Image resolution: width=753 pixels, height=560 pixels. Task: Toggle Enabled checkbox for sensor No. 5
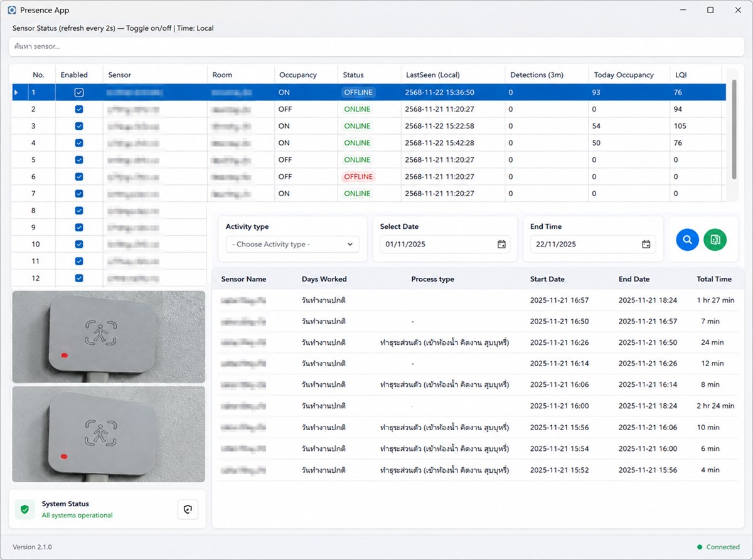[x=78, y=160]
